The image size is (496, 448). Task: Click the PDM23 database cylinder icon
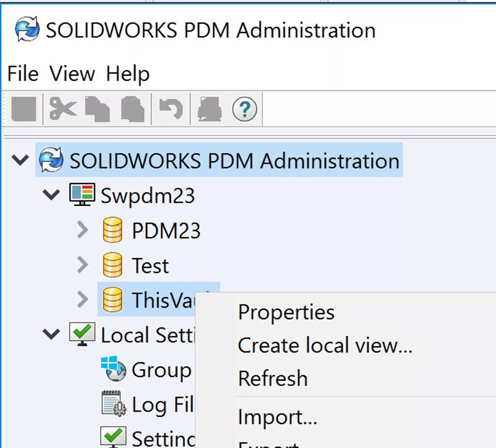[112, 230]
